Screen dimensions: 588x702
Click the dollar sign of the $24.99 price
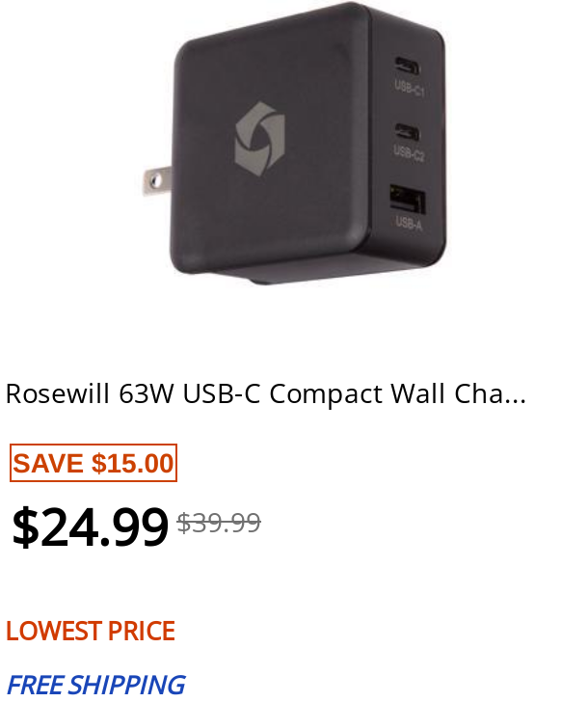click(25, 526)
